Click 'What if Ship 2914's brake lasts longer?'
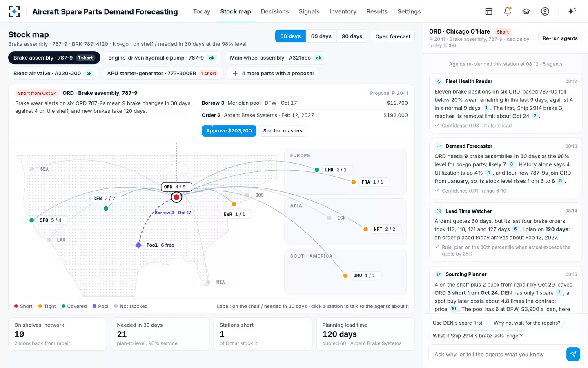Viewport: 588px width, 368px height. [x=478, y=336]
